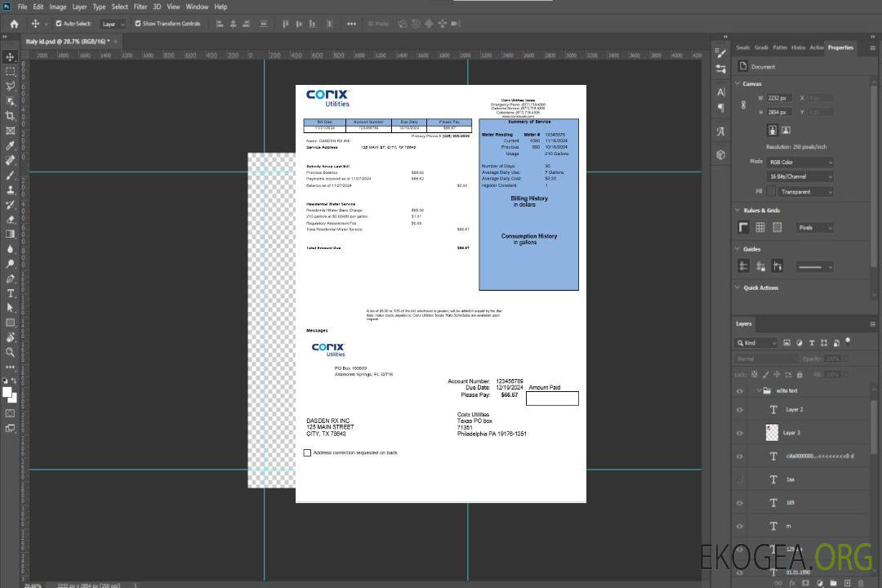Toggle Show Transform Controls checkbox
This screenshot has height=588, width=882.
pyautogui.click(x=138, y=24)
